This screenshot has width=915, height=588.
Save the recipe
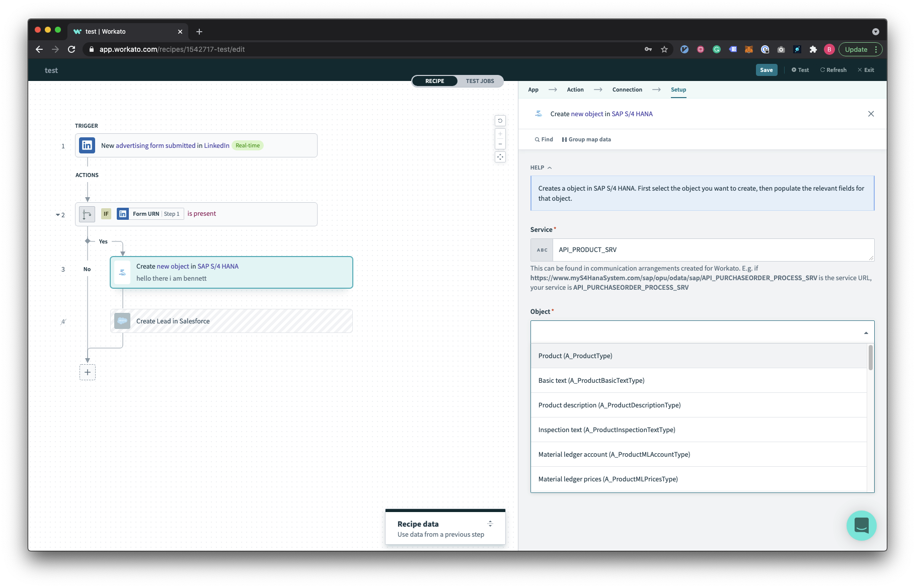[x=766, y=70]
